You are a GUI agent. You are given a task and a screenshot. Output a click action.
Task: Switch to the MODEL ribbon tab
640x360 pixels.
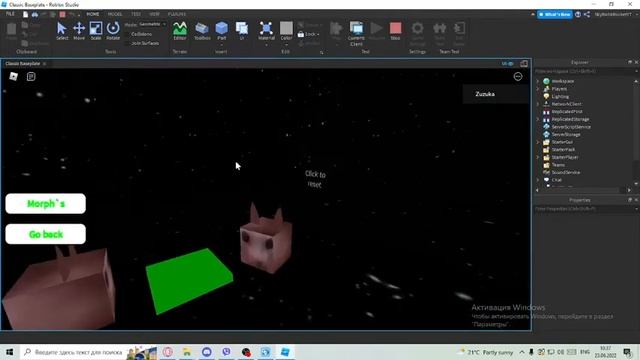[x=115, y=14]
